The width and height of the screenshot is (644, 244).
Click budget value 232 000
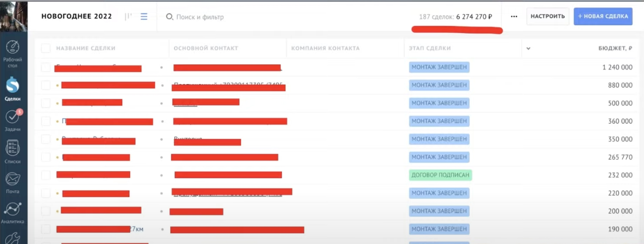(x=620, y=175)
